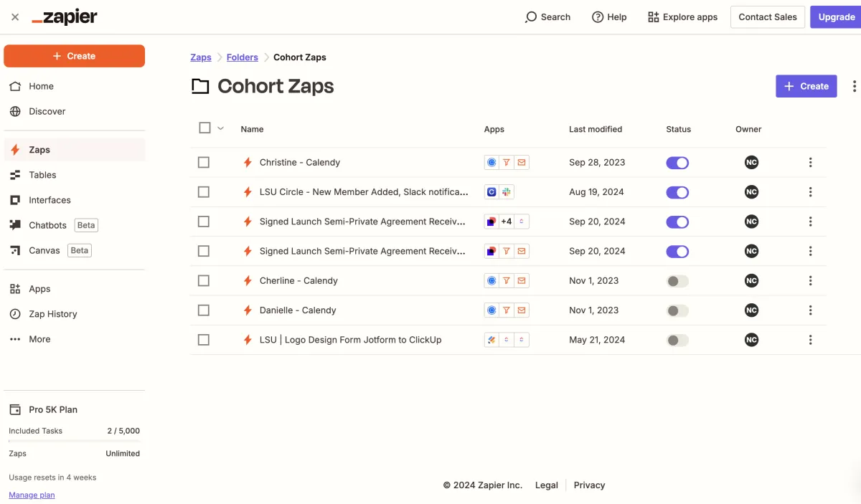Click the Zapier logo
Viewport: 861px width, 504px height.
[65, 17]
